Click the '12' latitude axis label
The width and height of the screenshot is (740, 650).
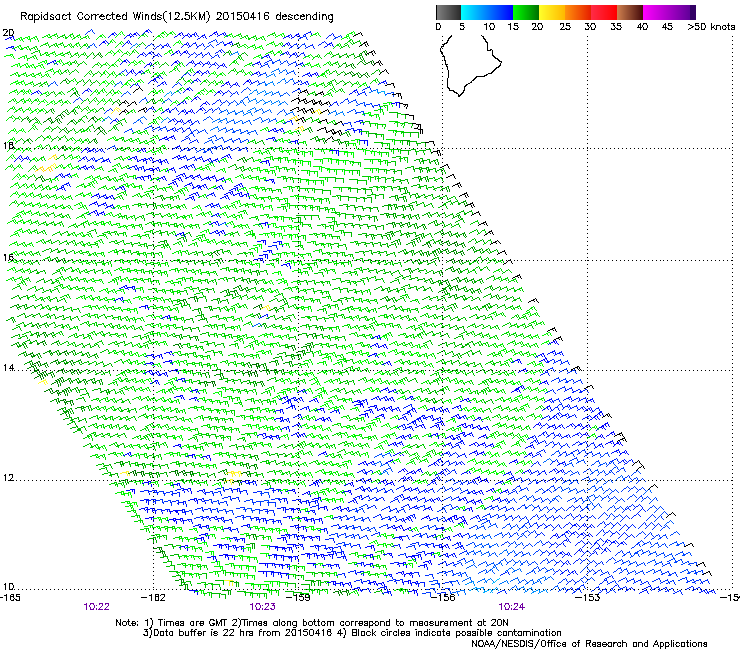tap(8, 478)
